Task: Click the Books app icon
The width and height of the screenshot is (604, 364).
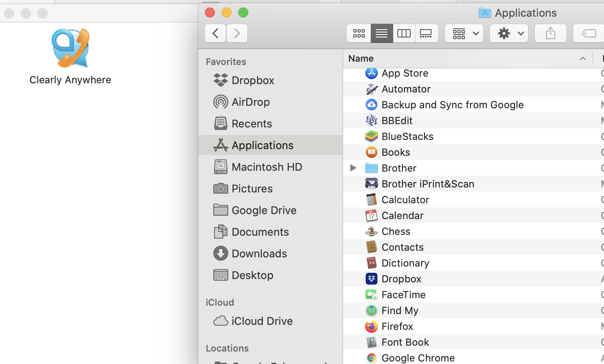Action: 371,152
